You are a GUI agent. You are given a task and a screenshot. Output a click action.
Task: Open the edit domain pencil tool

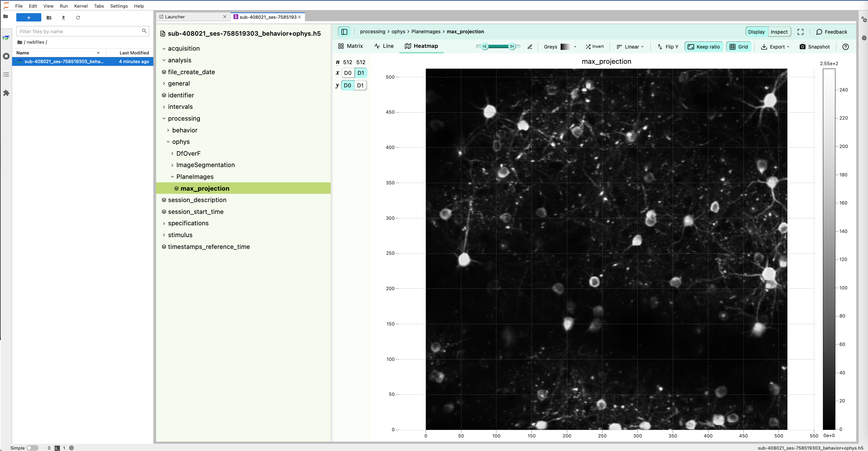[529, 46]
